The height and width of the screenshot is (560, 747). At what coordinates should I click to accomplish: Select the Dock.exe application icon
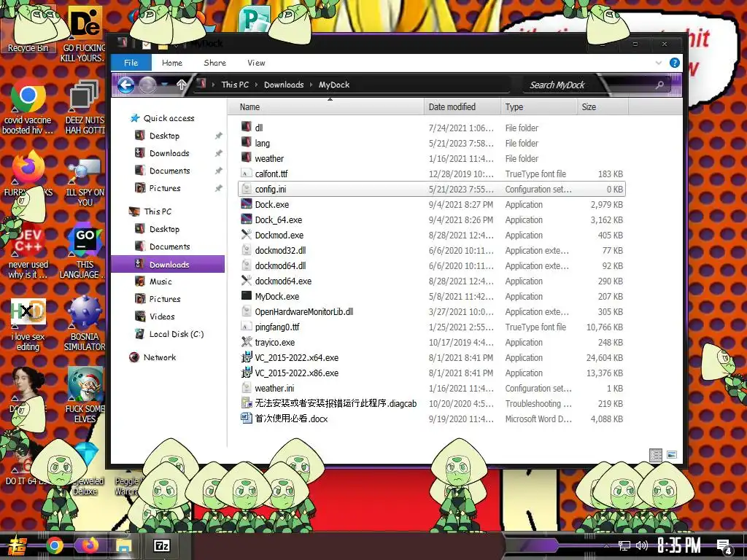(x=247, y=204)
